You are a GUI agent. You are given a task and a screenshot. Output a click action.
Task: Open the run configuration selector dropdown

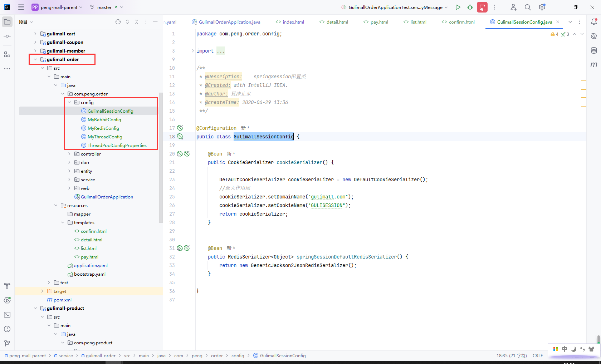(395, 7)
